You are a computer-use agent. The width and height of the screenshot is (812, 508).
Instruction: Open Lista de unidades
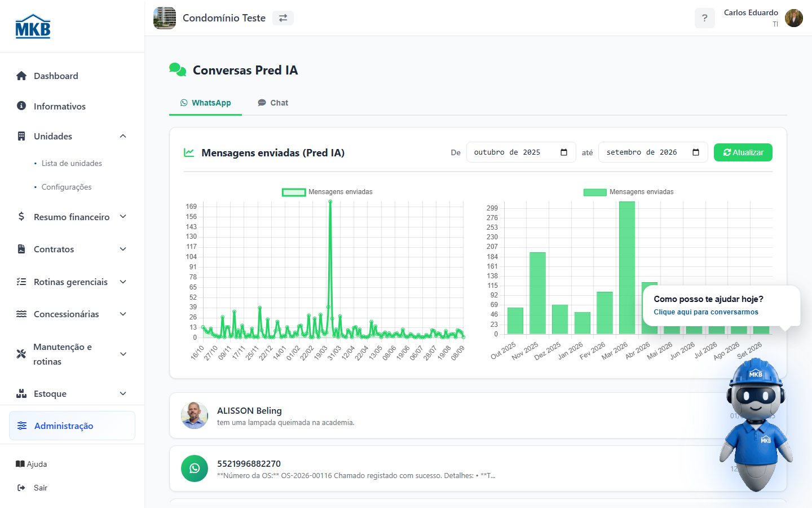pyautogui.click(x=72, y=163)
